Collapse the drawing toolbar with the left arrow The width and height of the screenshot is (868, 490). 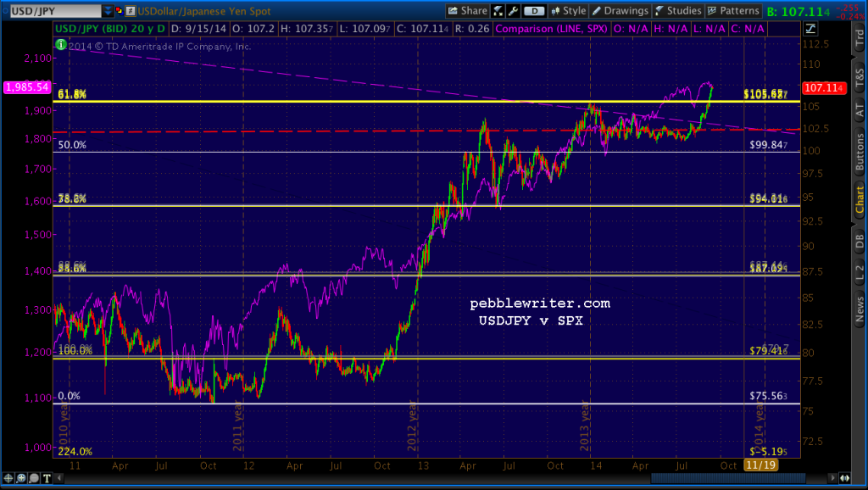[58, 477]
